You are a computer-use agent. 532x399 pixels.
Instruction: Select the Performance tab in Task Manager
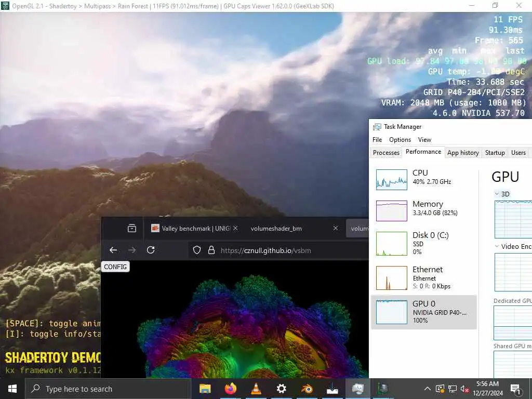pos(423,152)
